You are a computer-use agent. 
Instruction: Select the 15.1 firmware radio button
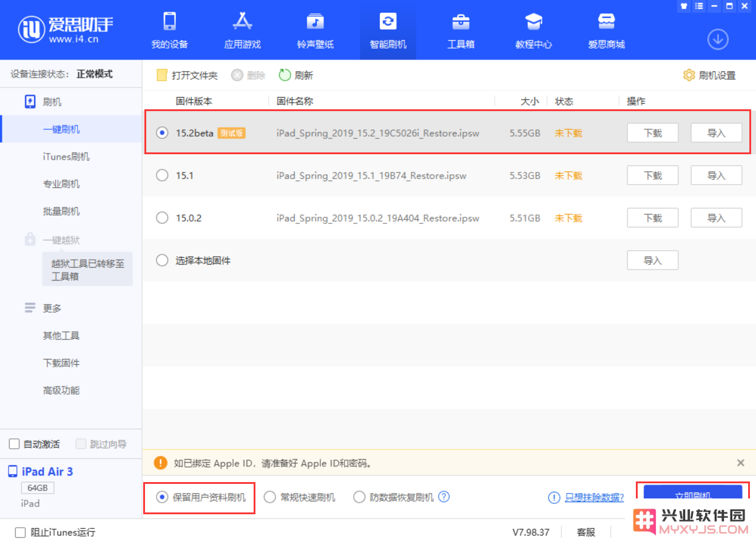162,175
